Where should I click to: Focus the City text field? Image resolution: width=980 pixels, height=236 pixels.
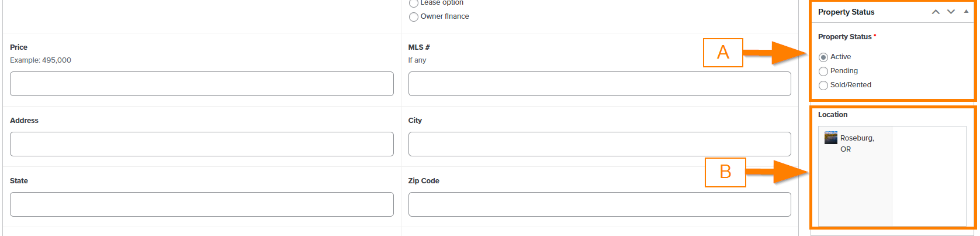pyautogui.click(x=600, y=144)
